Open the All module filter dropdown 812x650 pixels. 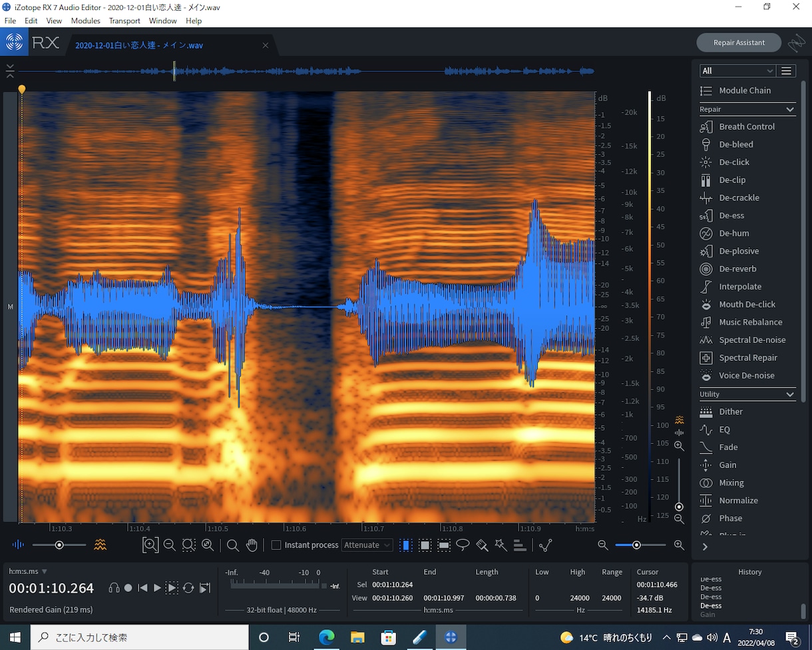(737, 71)
